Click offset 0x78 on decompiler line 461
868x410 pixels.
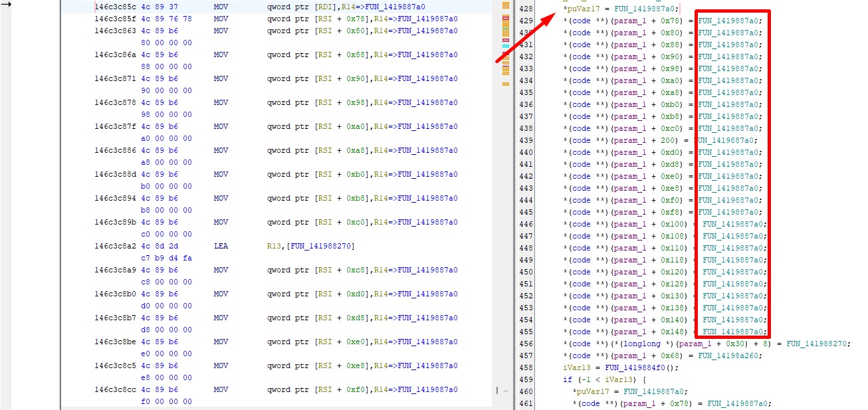click(x=679, y=403)
